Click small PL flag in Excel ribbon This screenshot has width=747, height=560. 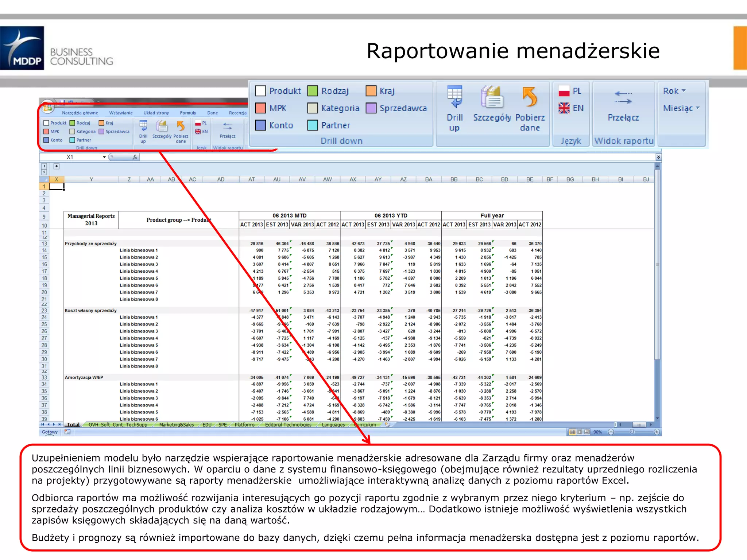click(x=198, y=123)
